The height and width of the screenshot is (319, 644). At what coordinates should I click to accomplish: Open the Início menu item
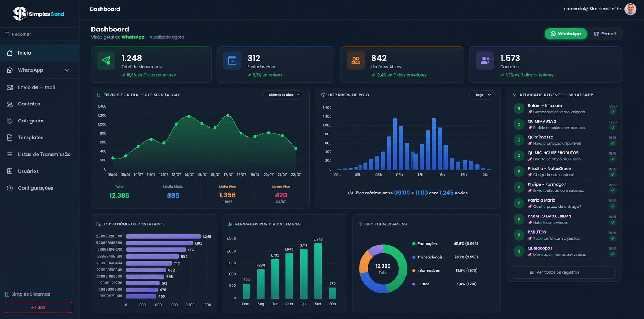(x=39, y=53)
